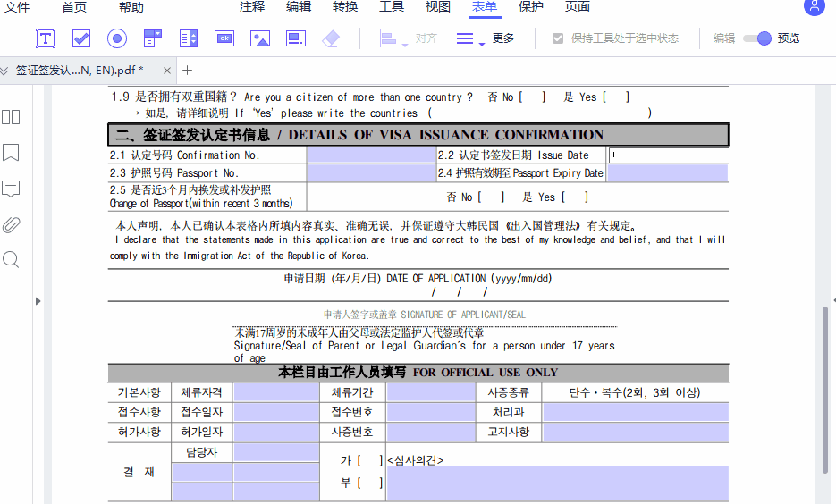Click the 护照号码 Passport No. field
Image resolution: width=836 pixels, height=504 pixels.
click(x=372, y=173)
